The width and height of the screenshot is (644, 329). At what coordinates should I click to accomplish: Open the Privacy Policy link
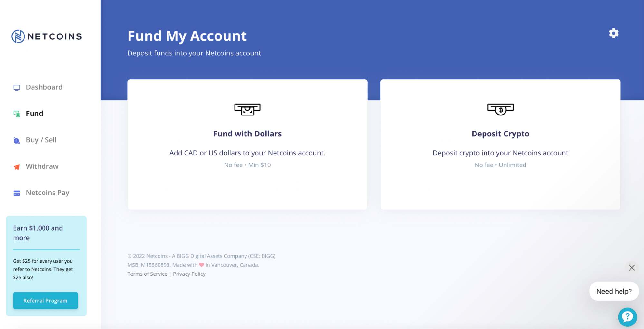coord(189,274)
